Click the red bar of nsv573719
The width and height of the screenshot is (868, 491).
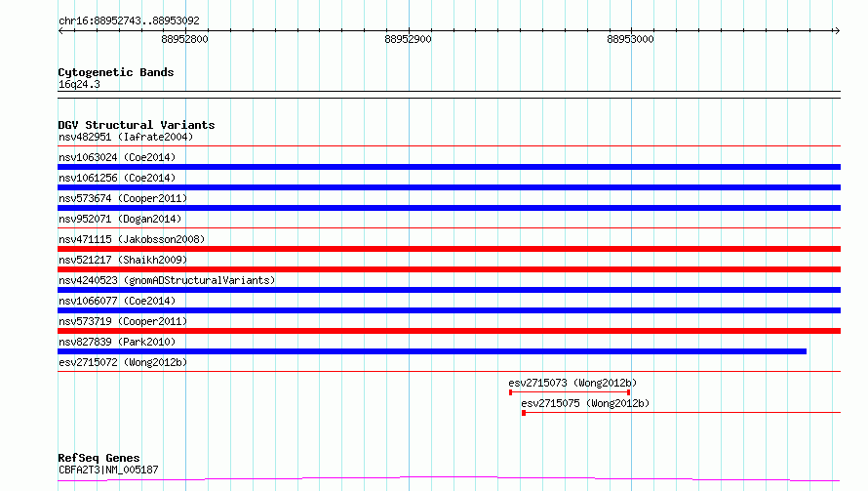449,331
